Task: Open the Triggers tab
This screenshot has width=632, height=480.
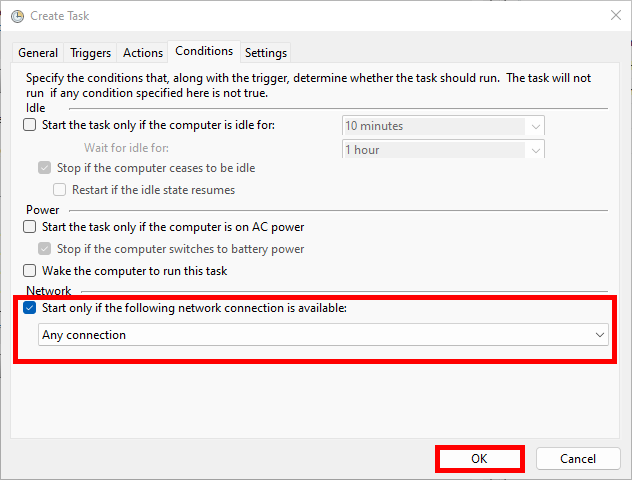Action: (x=91, y=53)
